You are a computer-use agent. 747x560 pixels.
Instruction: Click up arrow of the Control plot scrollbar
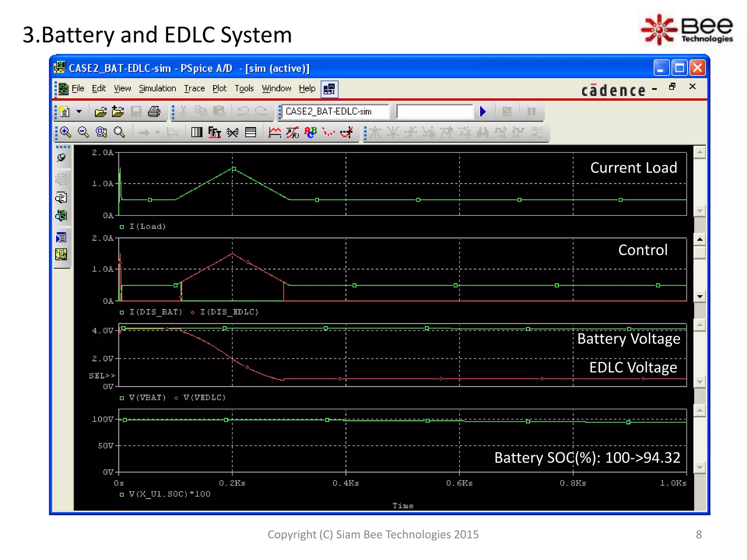(x=700, y=239)
